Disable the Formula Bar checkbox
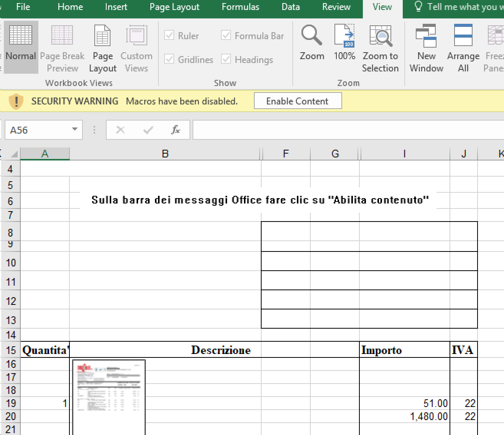 (x=226, y=35)
